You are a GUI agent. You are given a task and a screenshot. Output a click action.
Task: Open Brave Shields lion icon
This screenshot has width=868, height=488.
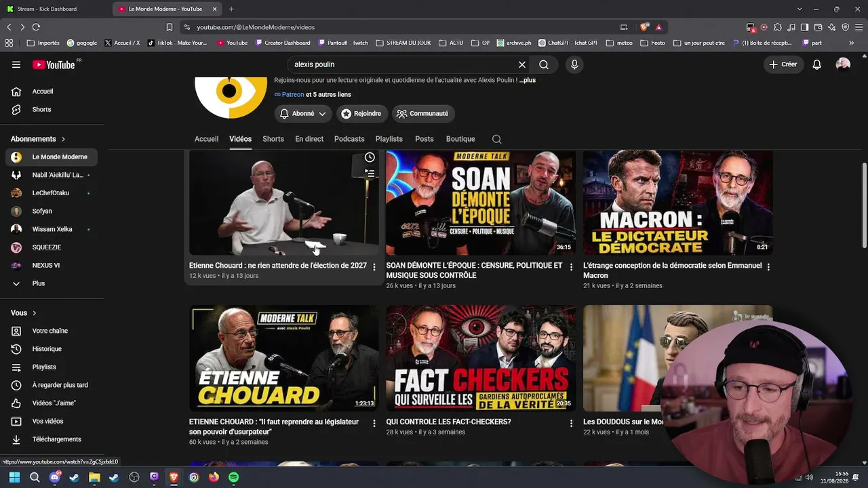(644, 27)
